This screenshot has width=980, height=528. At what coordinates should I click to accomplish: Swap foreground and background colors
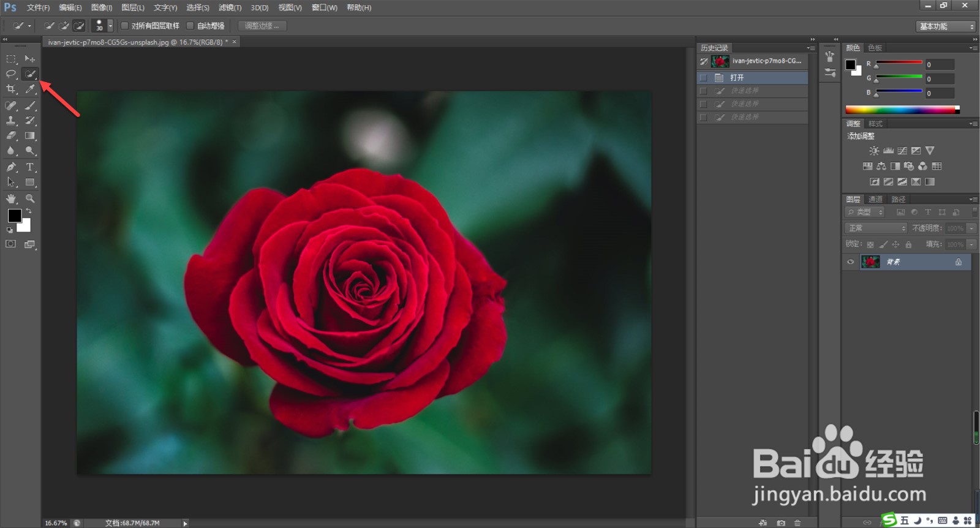click(x=29, y=211)
